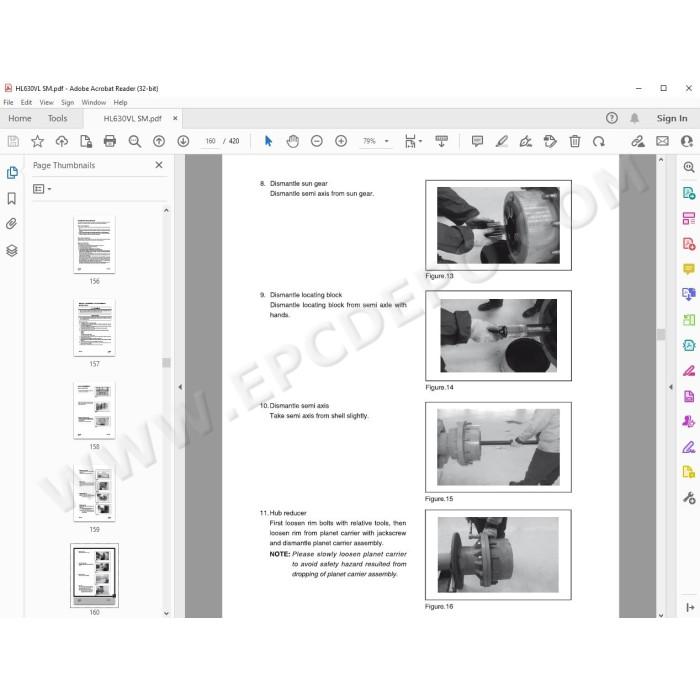Click the document scrollbar down arrow
Viewport: 700px width, 700px height.
661,615
